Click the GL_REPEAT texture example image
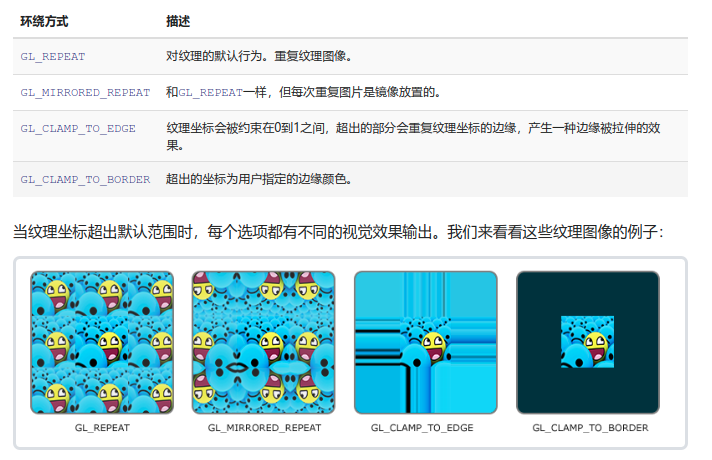Viewport: 712px width, 460px height. coord(102,342)
